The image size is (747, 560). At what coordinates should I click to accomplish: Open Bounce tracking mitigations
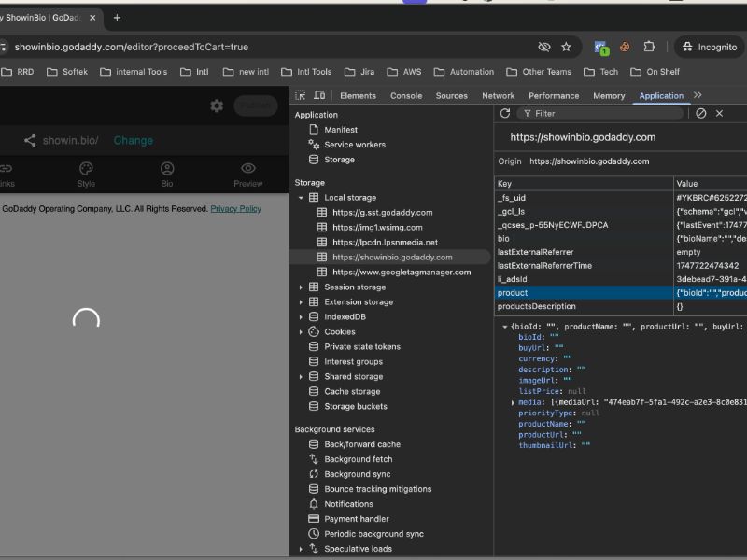[377, 489]
